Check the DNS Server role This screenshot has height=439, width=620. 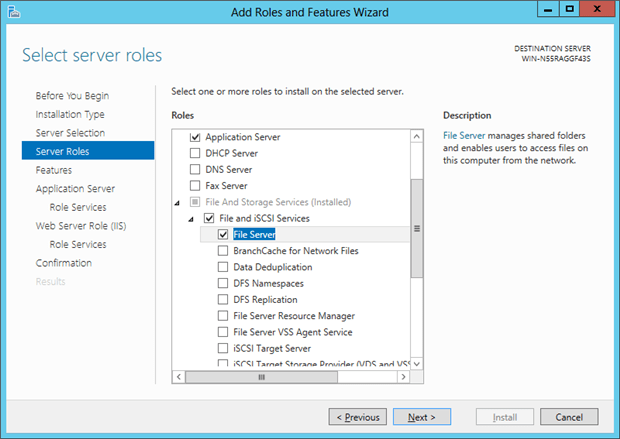pos(195,169)
